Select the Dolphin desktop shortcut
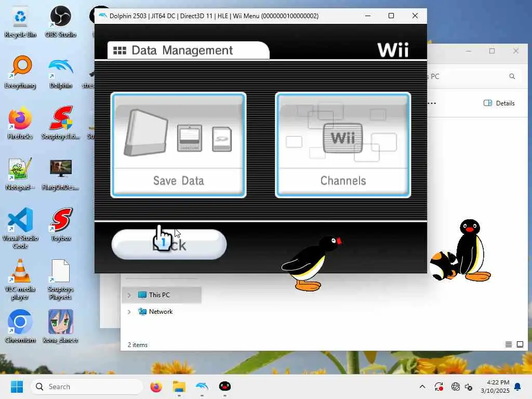 (60, 73)
